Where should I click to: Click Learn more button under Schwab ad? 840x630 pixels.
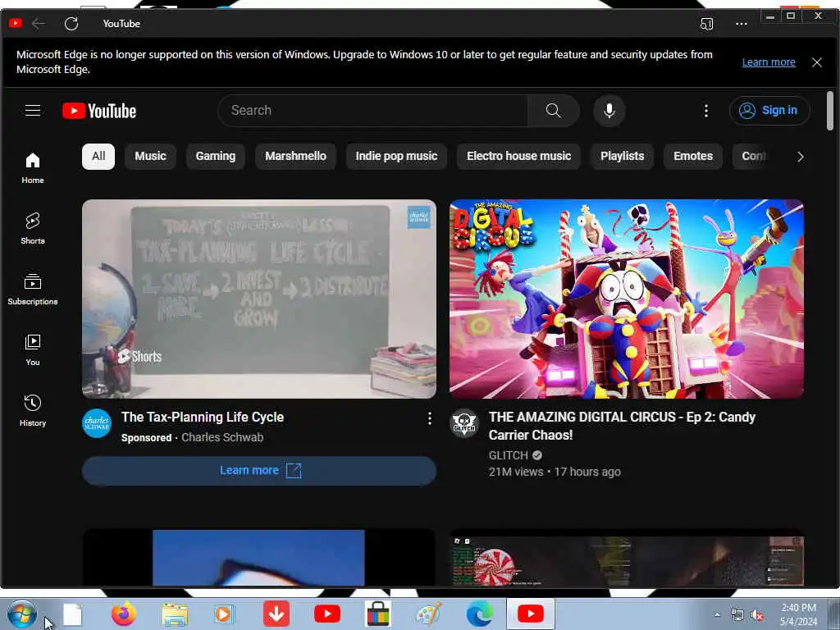259,471
